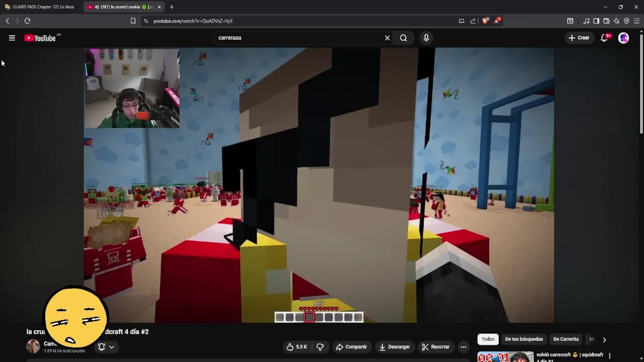Run the search with the magnifier button

[404, 38]
